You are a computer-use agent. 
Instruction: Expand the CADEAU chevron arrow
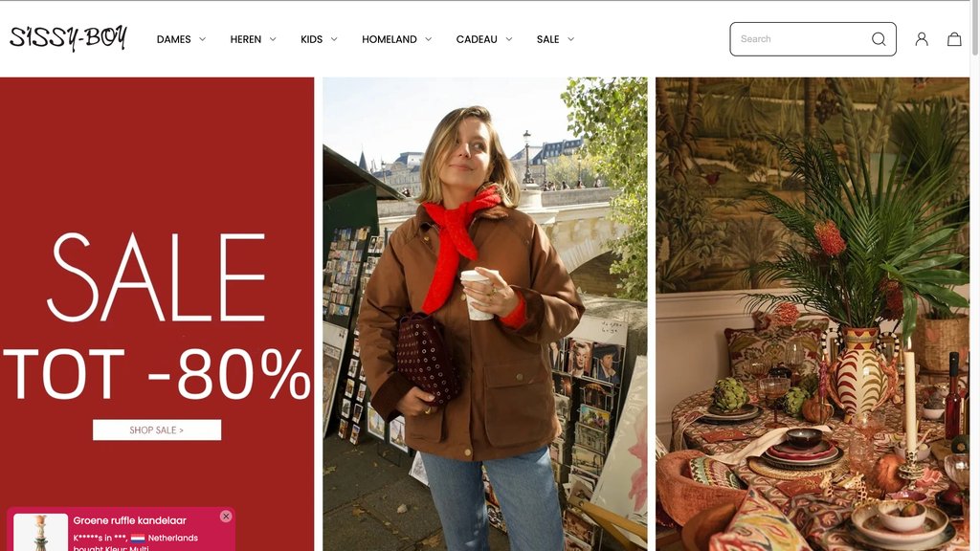pyautogui.click(x=509, y=38)
